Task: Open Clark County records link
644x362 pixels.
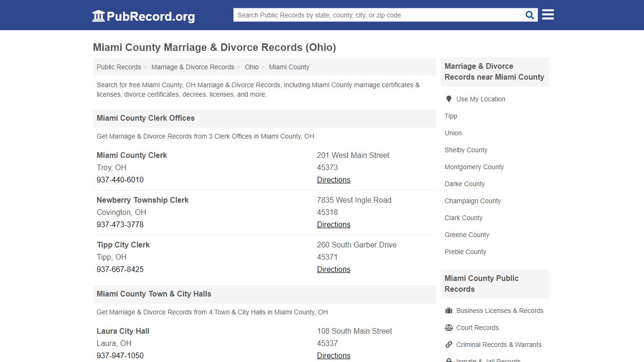Action: [x=463, y=218]
